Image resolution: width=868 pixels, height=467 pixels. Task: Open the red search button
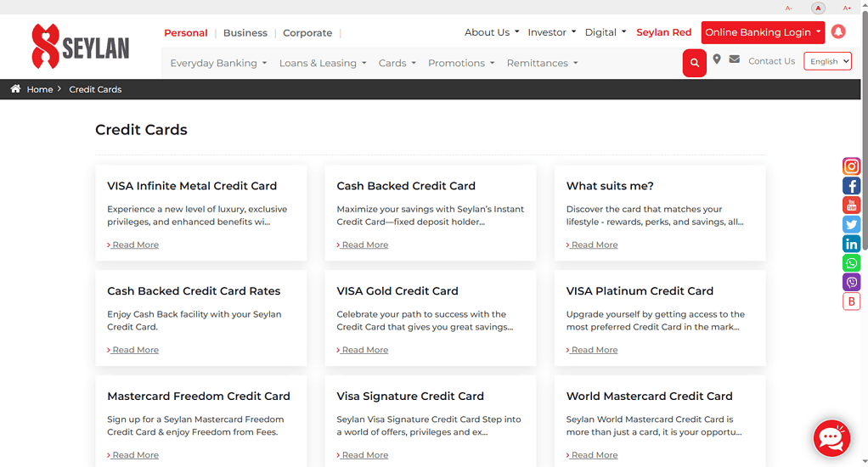pos(694,63)
